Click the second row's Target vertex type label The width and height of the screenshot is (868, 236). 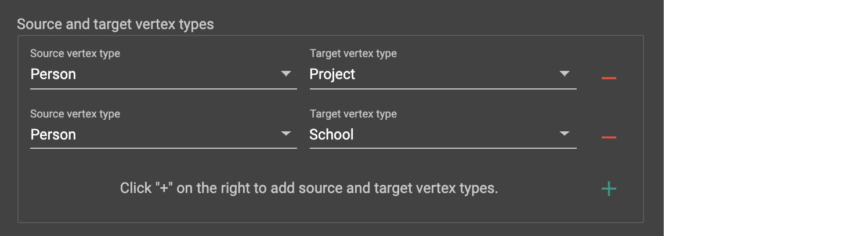353,114
